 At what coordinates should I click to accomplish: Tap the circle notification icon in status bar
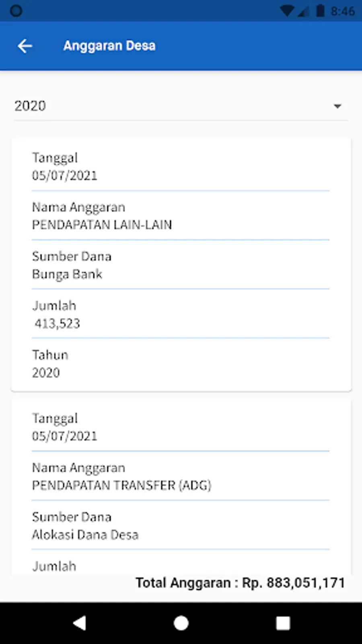pyautogui.click(x=16, y=11)
